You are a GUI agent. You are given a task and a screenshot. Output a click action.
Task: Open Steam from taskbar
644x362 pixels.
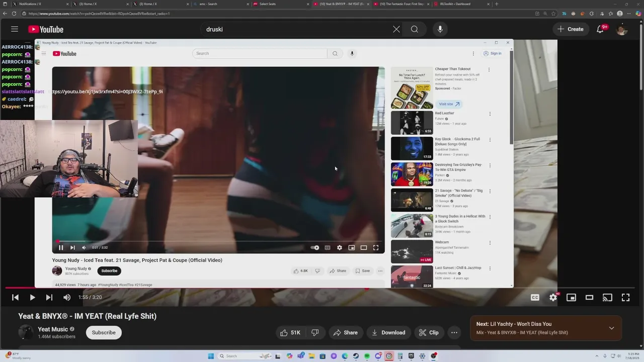356,356
